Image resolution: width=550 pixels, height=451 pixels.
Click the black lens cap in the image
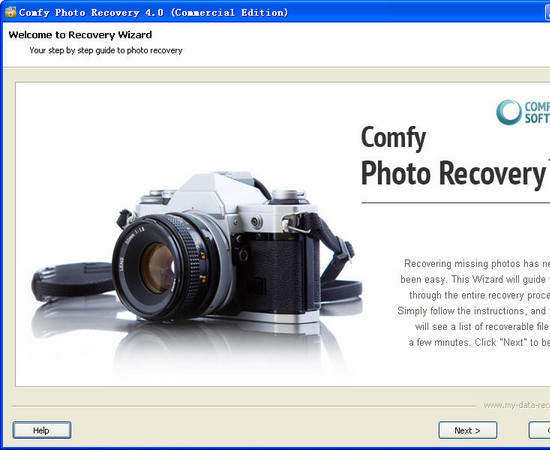(73, 281)
